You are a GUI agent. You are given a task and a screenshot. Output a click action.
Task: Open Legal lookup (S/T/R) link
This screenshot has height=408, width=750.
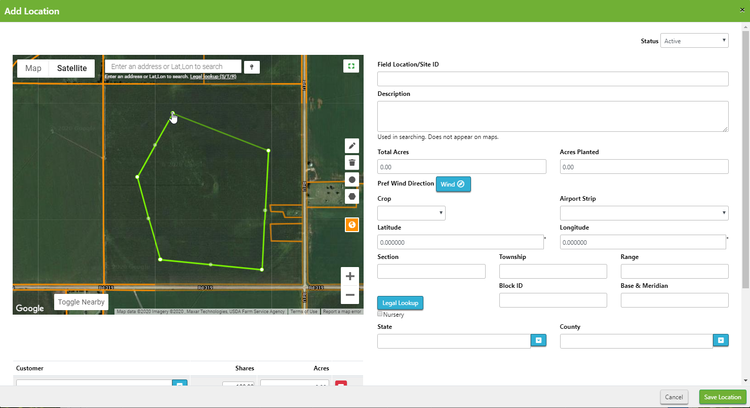(213, 77)
